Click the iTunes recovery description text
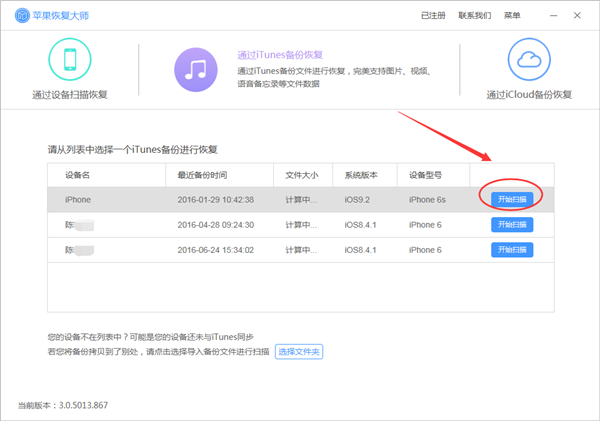Viewport: 600px width, 421px height. click(334, 77)
